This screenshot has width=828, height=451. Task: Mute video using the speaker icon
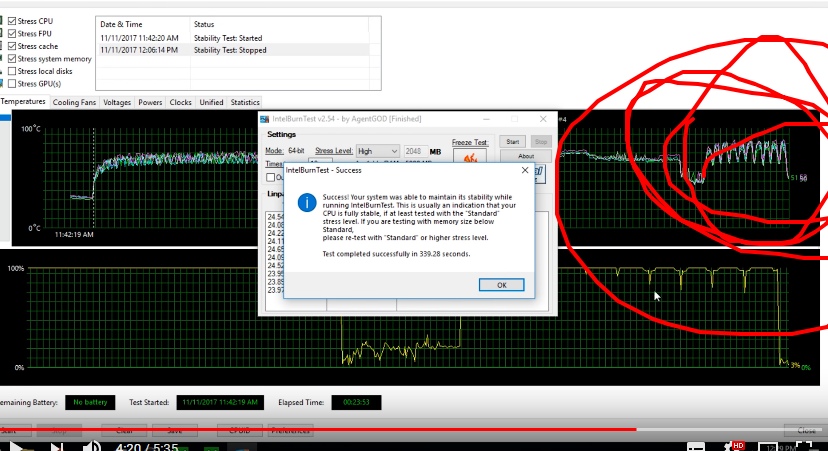pos(90,446)
